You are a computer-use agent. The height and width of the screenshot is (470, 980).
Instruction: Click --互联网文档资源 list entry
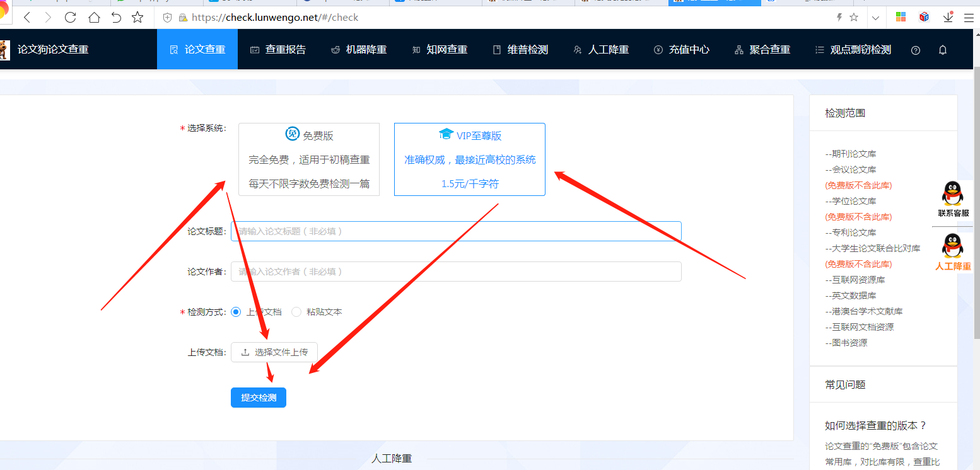859,327
